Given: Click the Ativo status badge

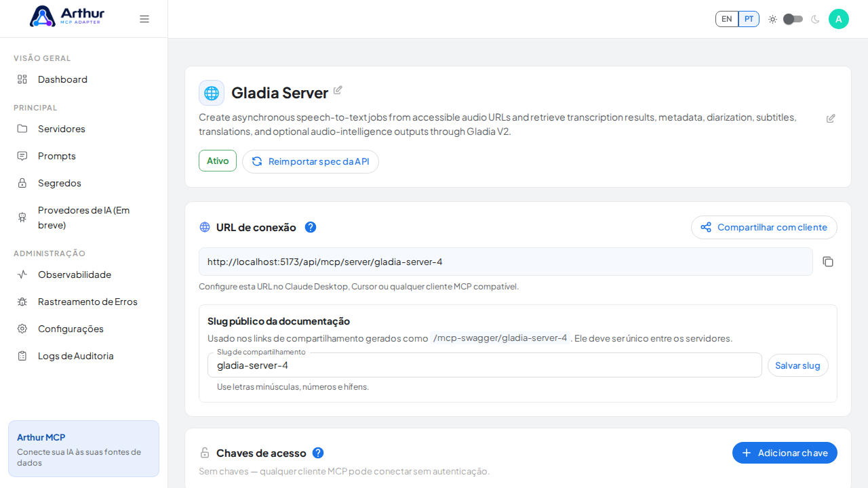Looking at the screenshot, I should pos(218,161).
